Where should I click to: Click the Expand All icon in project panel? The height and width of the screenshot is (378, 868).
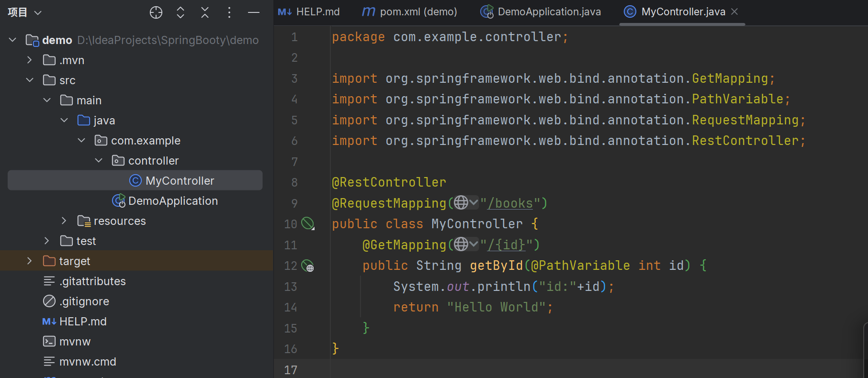coord(180,12)
